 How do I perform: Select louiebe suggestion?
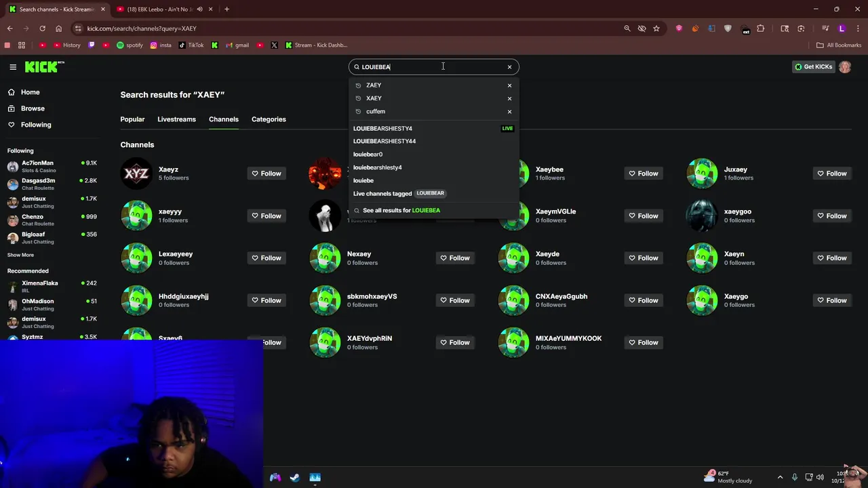(434, 180)
